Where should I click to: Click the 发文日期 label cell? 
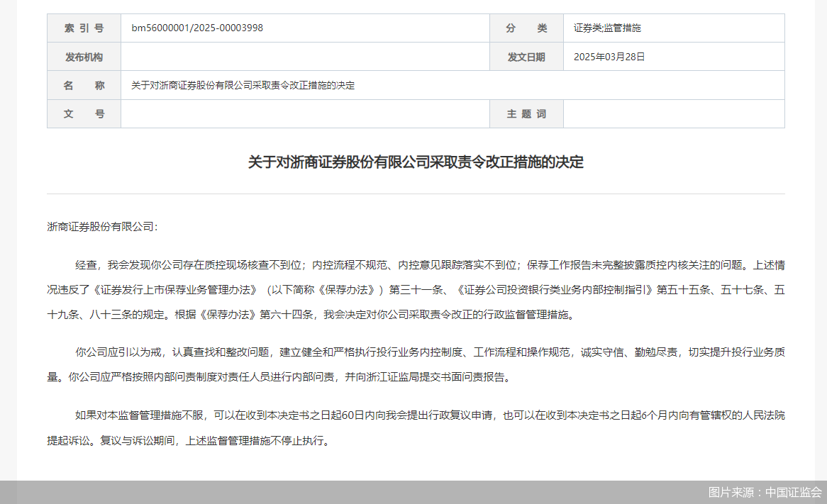pos(526,57)
